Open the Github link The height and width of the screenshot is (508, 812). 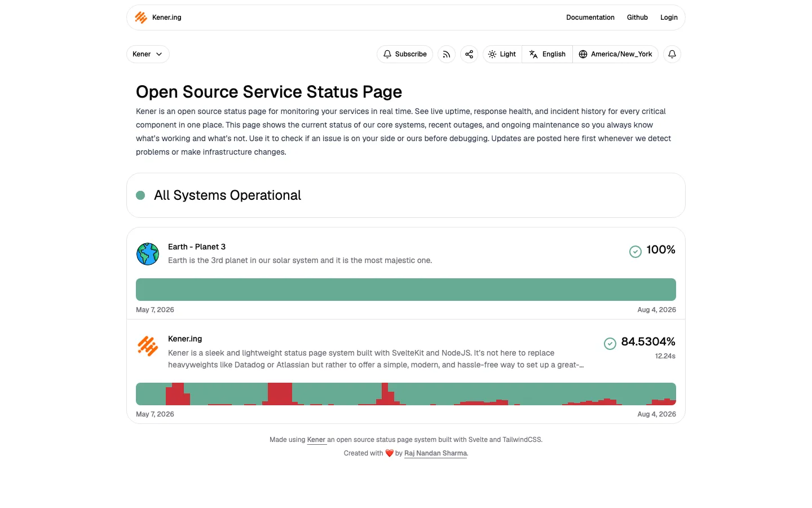637,17
